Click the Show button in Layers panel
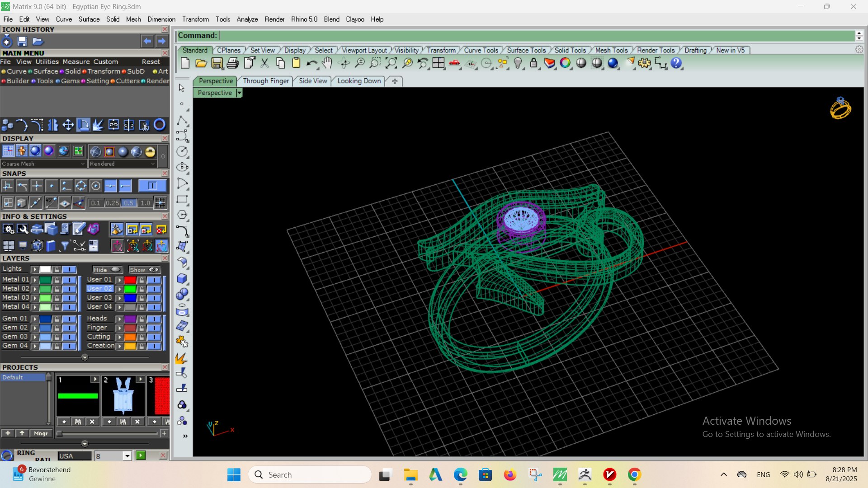This screenshot has width=868, height=488. tap(144, 270)
